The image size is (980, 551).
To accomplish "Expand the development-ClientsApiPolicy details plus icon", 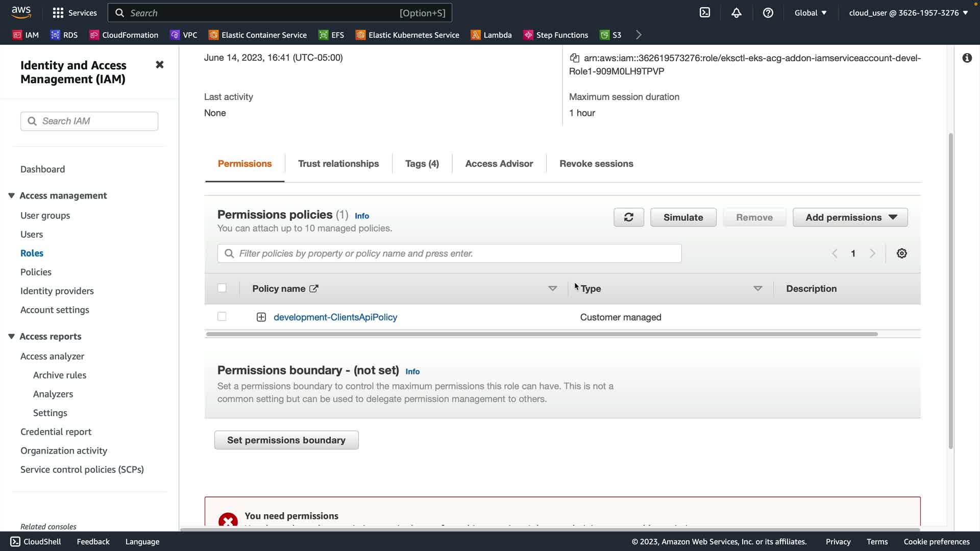I will (261, 317).
